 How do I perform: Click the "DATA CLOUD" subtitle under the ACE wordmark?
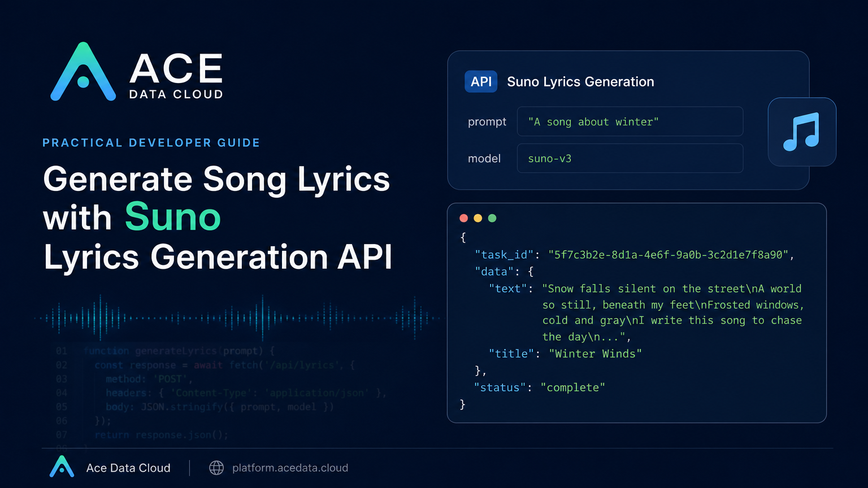(x=176, y=94)
